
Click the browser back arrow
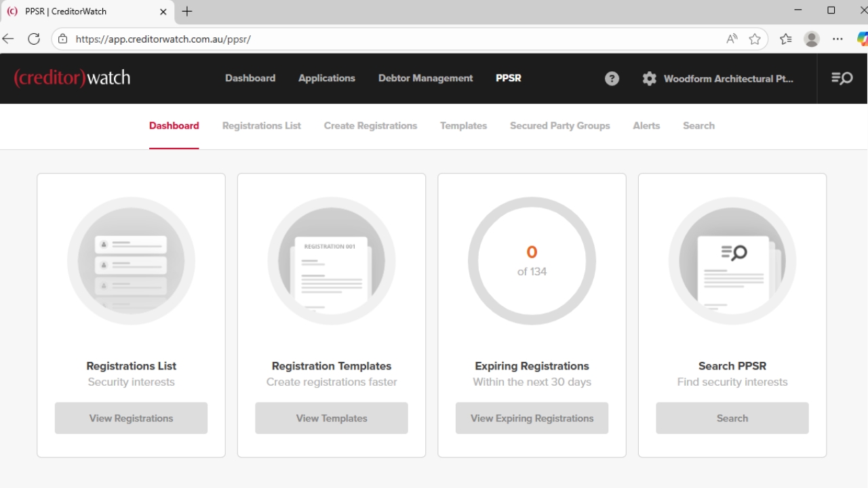tap(8, 39)
